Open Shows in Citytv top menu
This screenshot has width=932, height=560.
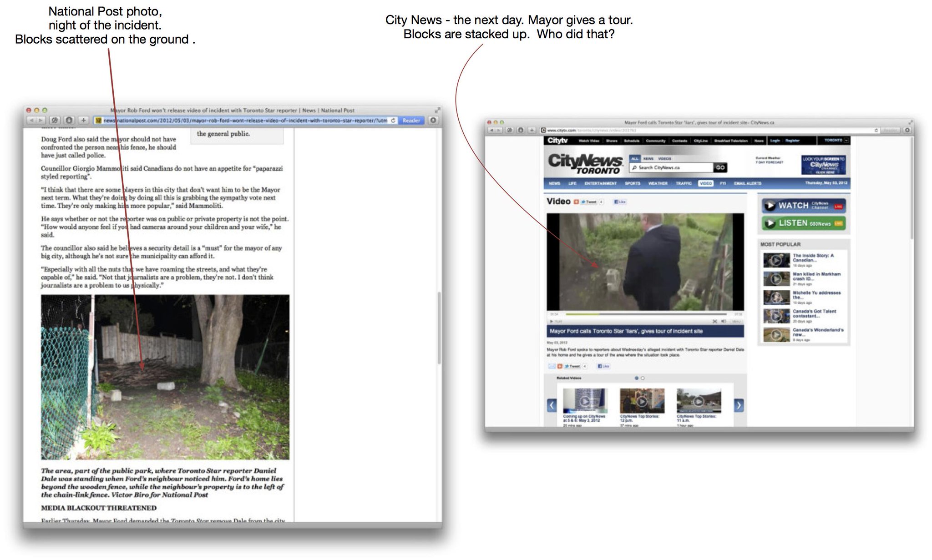[612, 141]
